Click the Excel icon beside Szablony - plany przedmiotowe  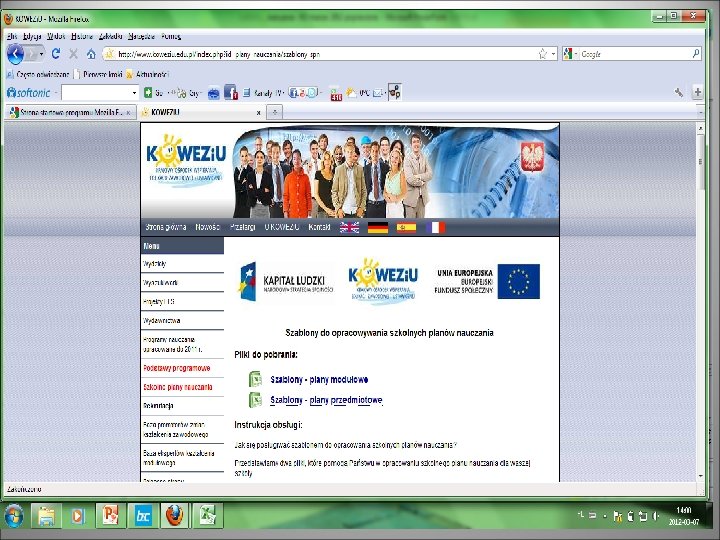[255, 399]
